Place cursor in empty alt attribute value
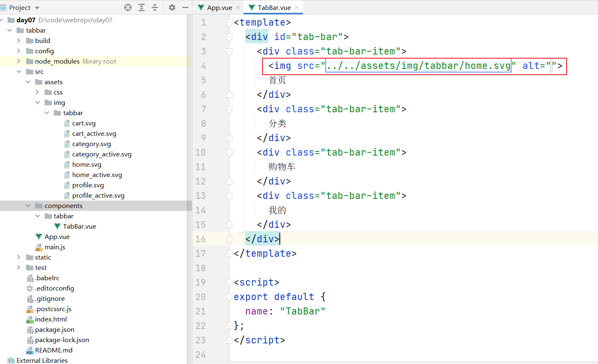Screen dimensions: 598x364 tap(552, 66)
